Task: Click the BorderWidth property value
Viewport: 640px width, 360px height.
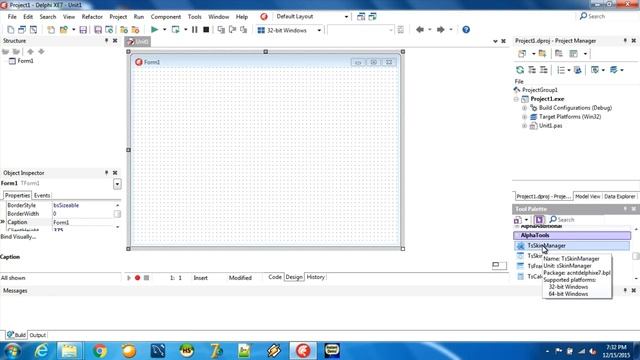Action: pos(84,214)
